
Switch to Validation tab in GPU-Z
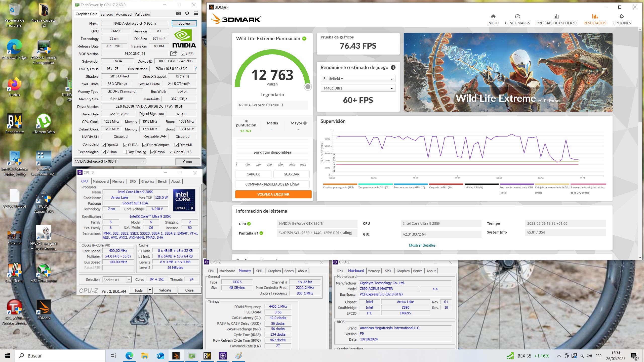tap(142, 14)
